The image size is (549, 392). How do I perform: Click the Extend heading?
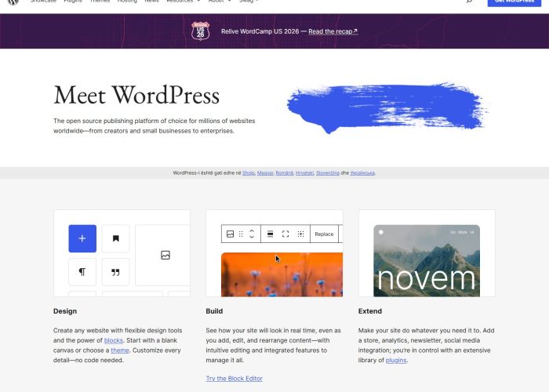[370, 311]
